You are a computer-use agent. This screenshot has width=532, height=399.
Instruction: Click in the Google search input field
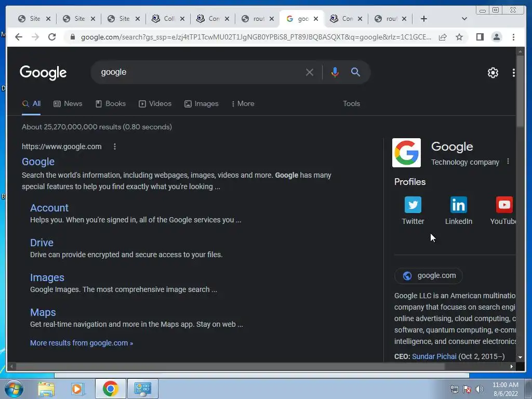coord(200,72)
